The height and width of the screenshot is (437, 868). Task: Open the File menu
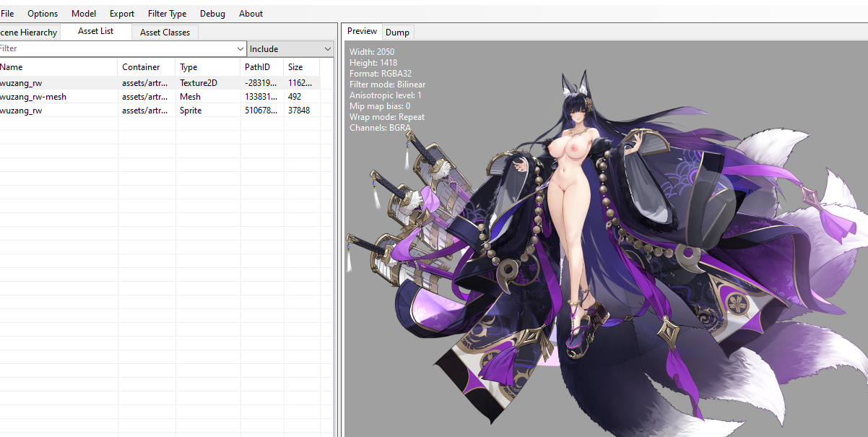coord(7,14)
